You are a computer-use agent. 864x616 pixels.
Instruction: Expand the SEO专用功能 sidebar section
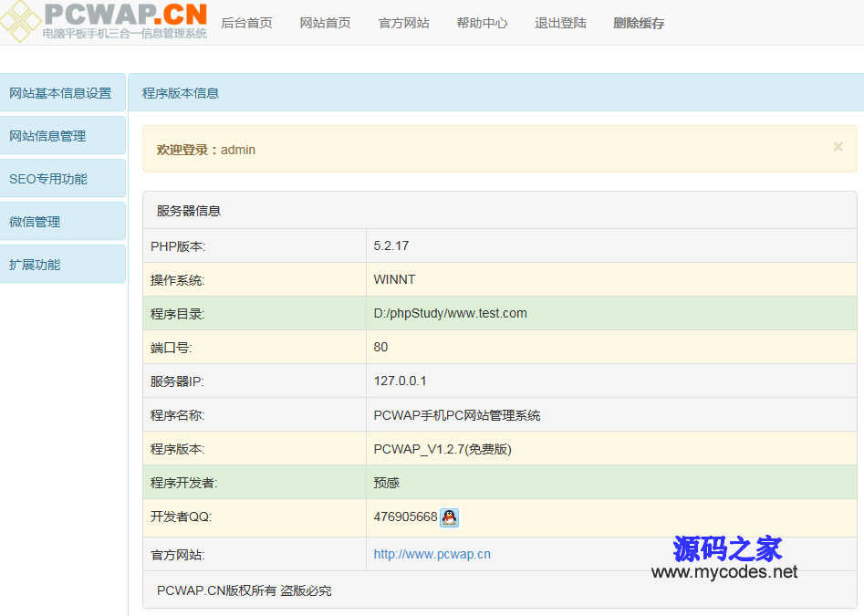click(63, 179)
